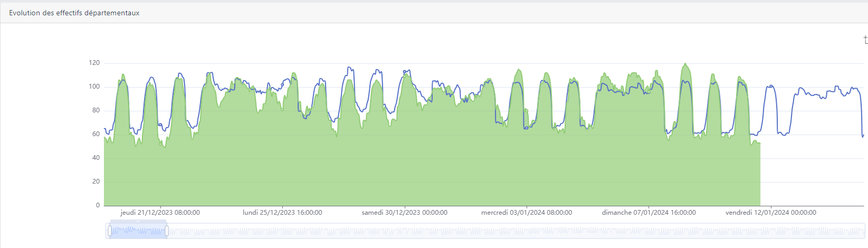Grab the right handle of the zoom slider
The image size is (868, 248).
point(167,231)
